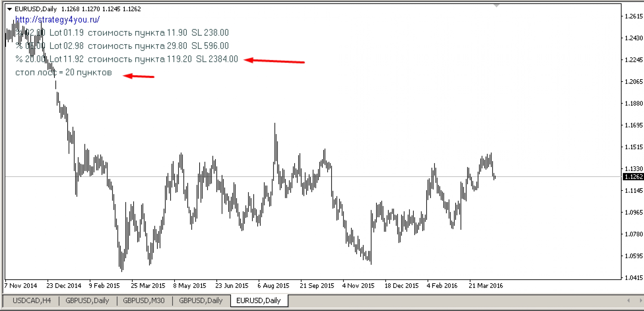Click the стоп лосс = 20 пунктов label
The height and width of the screenshot is (311, 644).
(x=63, y=73)
